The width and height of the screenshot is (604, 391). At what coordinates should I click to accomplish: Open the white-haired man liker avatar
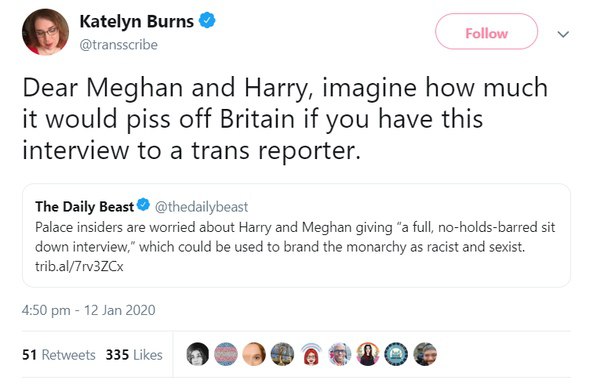(340, 354)
